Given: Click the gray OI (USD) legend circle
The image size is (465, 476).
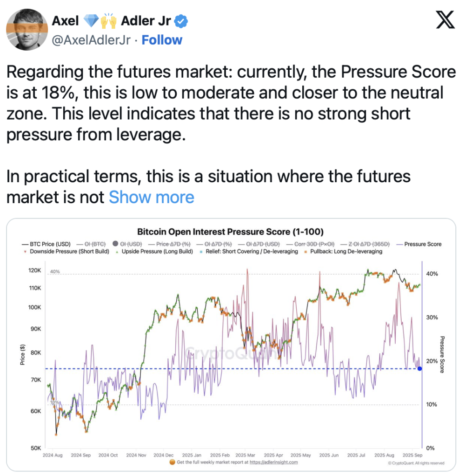Looking at the screenshot, I should coord(116,244).
